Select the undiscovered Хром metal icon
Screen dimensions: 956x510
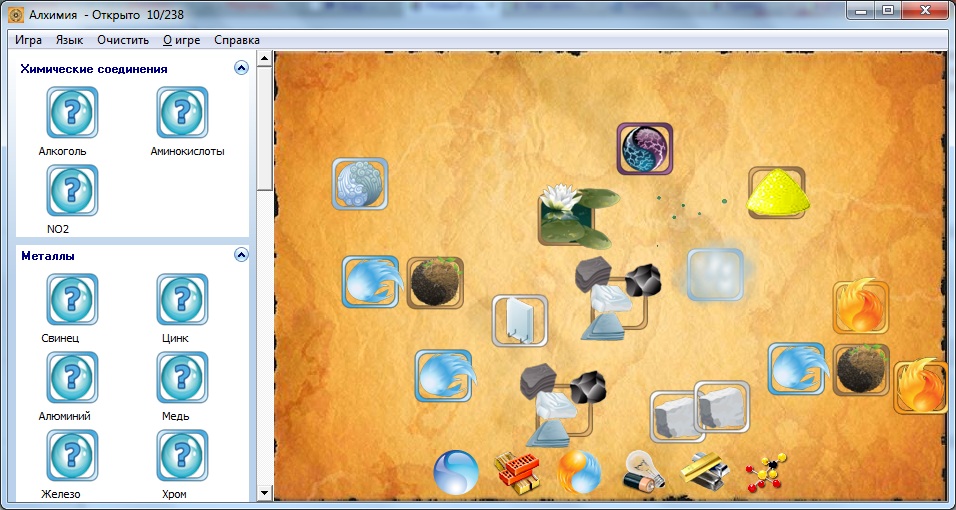click(x=182, y=456)
